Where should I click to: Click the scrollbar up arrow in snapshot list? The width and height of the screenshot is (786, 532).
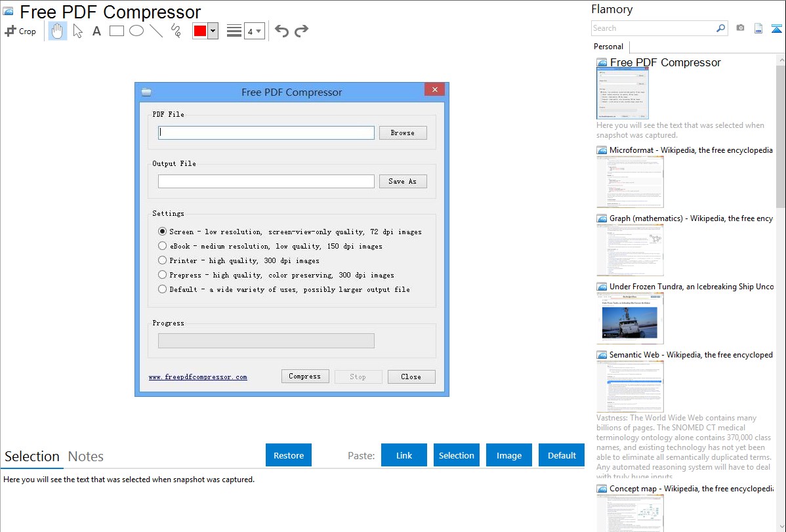click(781, 60)
